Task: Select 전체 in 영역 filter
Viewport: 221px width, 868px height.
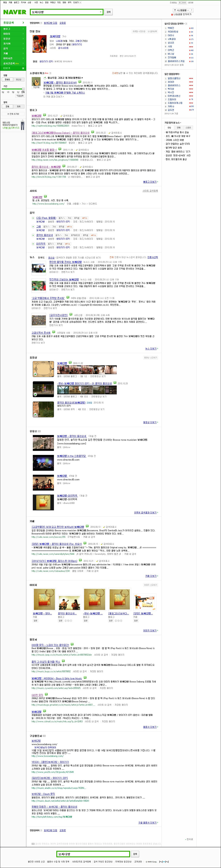Action: pos(7,107)
